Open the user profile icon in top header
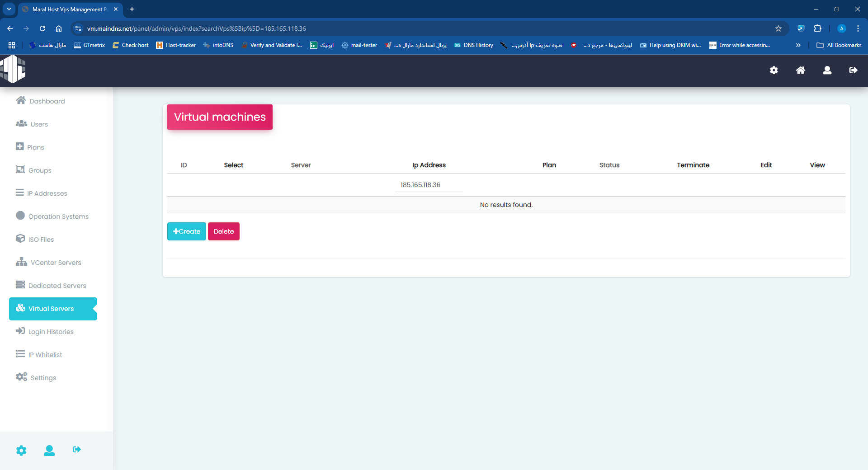The image size is (868, 470). pyautogui.click(x=827, y=70)
